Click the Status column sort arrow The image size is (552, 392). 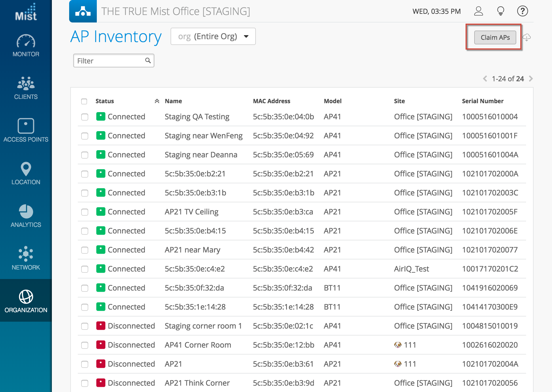157,101
